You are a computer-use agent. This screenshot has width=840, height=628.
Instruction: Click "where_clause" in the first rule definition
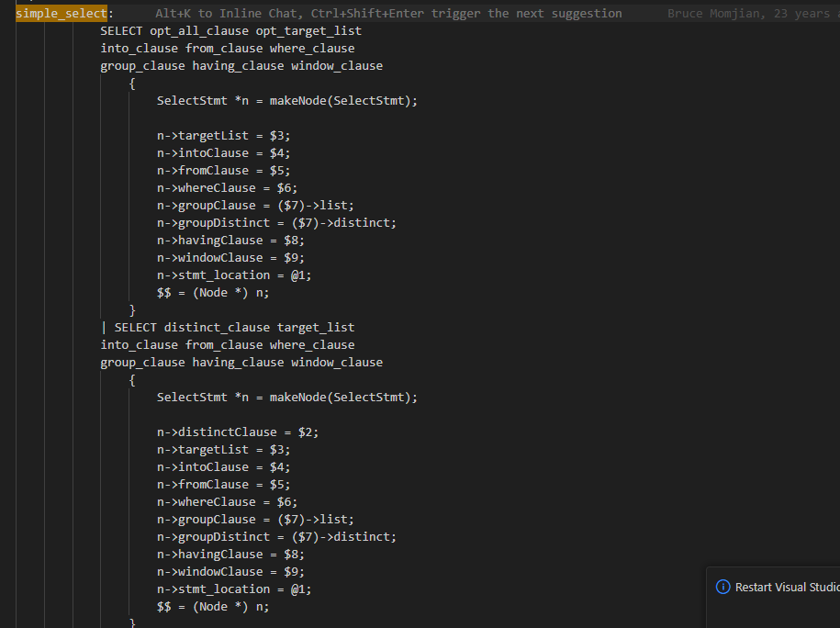[x=313, y=48]
